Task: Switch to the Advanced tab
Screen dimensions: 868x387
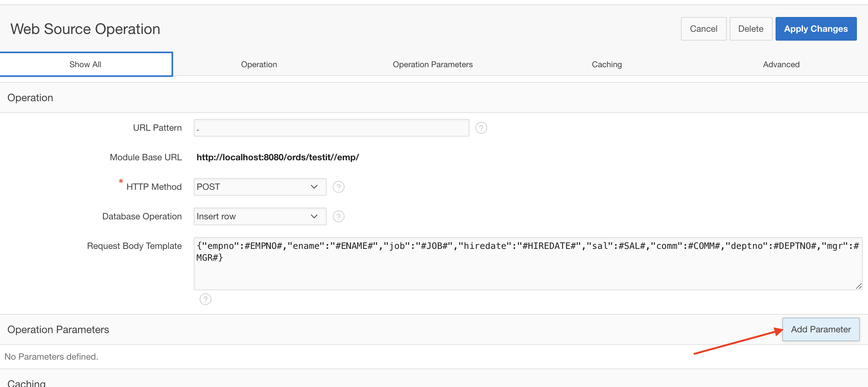Action: pos(781,64)
